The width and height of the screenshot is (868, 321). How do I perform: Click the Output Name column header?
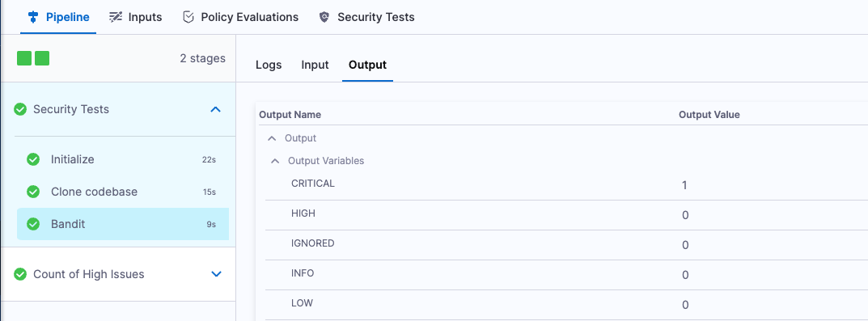pos(290,115)
